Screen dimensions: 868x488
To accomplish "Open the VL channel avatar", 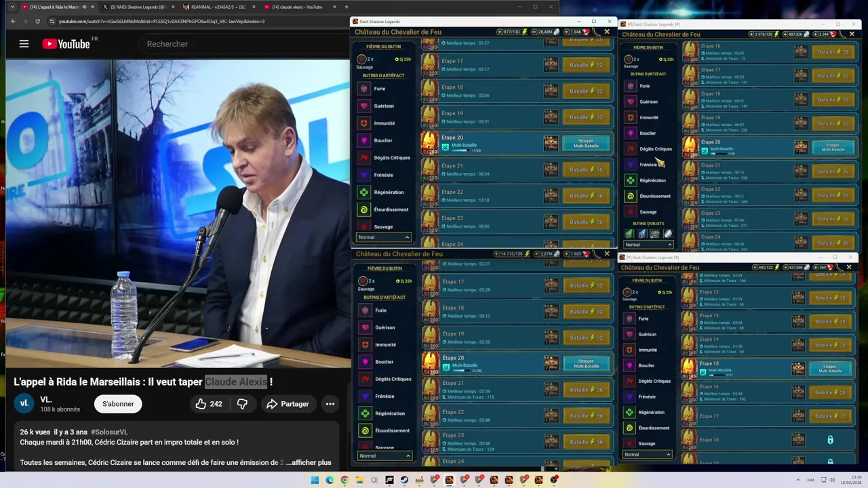I will tap(24, 403).
